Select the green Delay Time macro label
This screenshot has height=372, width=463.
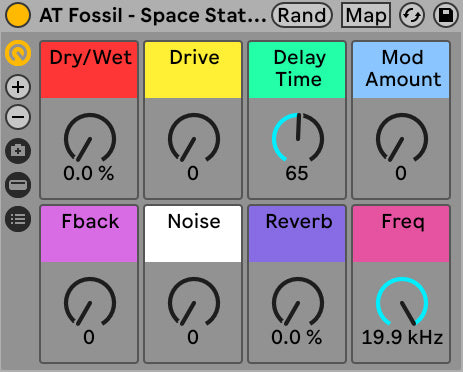pyautogui.click(x=297, y=70)
